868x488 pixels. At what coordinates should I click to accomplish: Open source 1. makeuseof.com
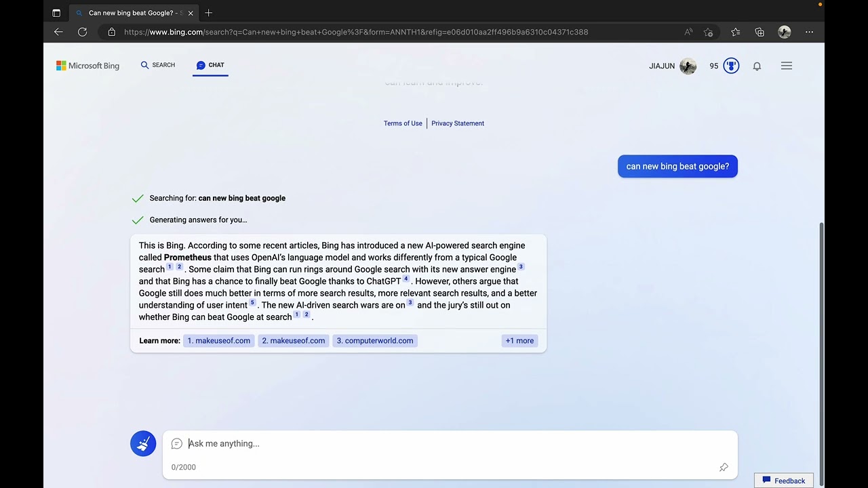[x=218, y=341]
